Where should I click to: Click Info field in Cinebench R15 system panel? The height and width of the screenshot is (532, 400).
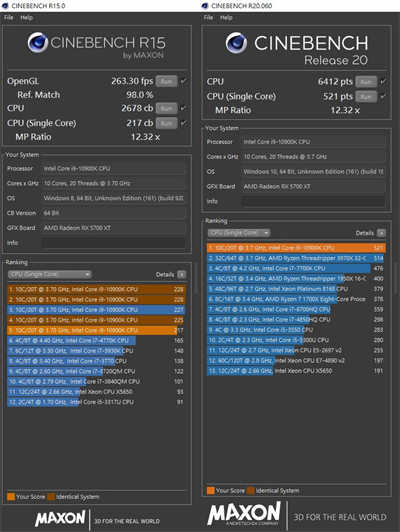[114, 243]
